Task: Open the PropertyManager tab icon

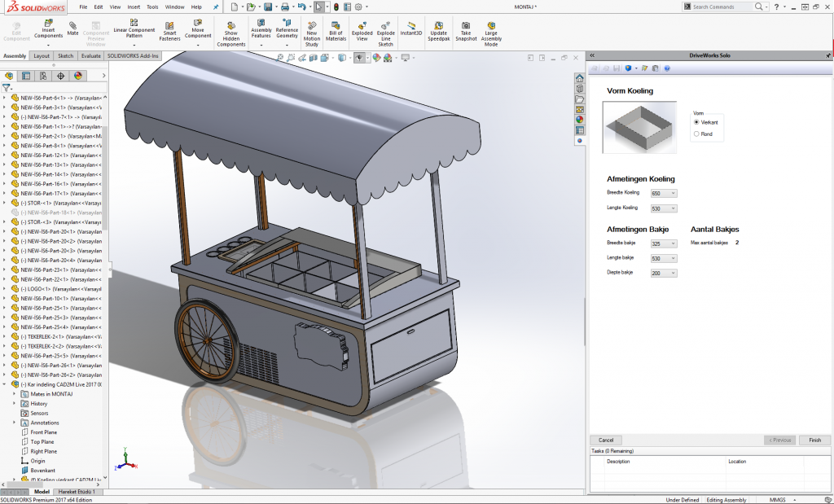Action: (x=26, y=76)
